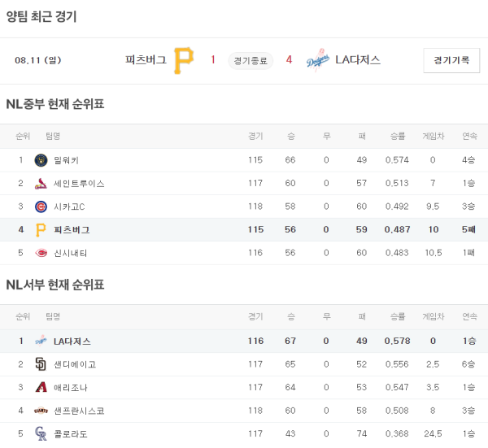The image size is (488, 448).
Task: Select the LA다저스 team name in standings
Action: click(72, 341)
